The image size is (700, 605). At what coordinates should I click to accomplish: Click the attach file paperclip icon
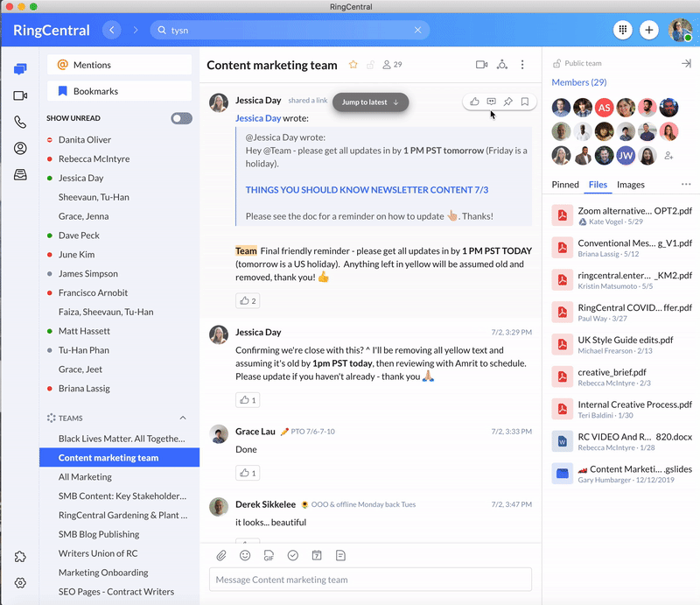[x=222, y=555]
